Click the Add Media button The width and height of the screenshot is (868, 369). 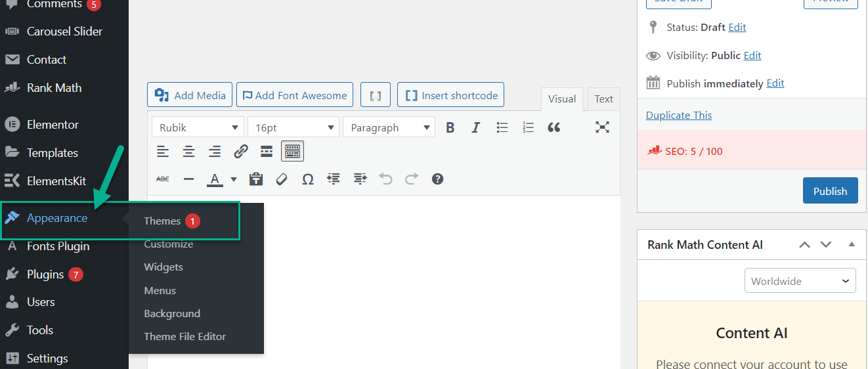190,95
